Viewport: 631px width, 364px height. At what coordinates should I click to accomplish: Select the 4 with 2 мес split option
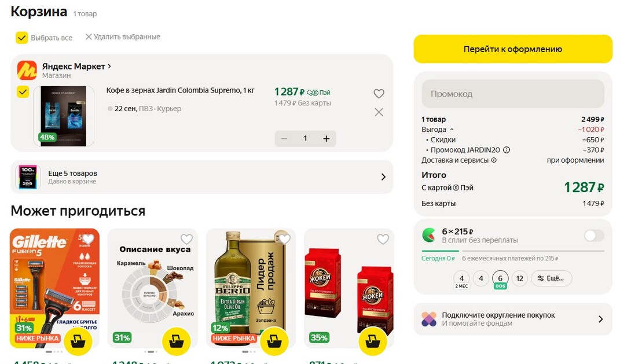461,279
